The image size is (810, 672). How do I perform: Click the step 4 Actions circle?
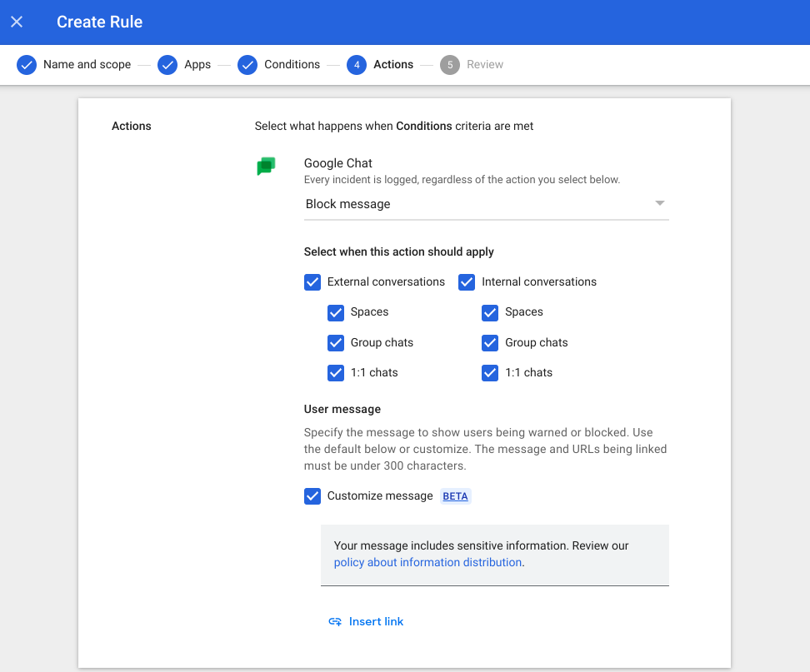(357, 65)
